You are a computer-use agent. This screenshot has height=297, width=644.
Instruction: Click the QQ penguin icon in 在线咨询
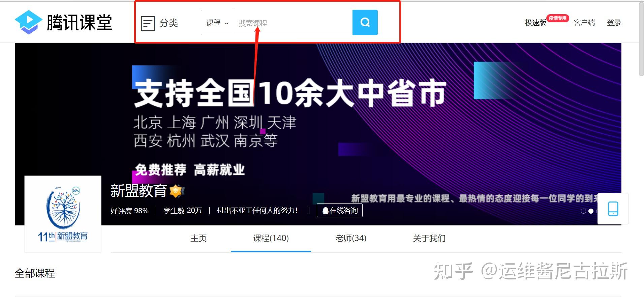325,211
